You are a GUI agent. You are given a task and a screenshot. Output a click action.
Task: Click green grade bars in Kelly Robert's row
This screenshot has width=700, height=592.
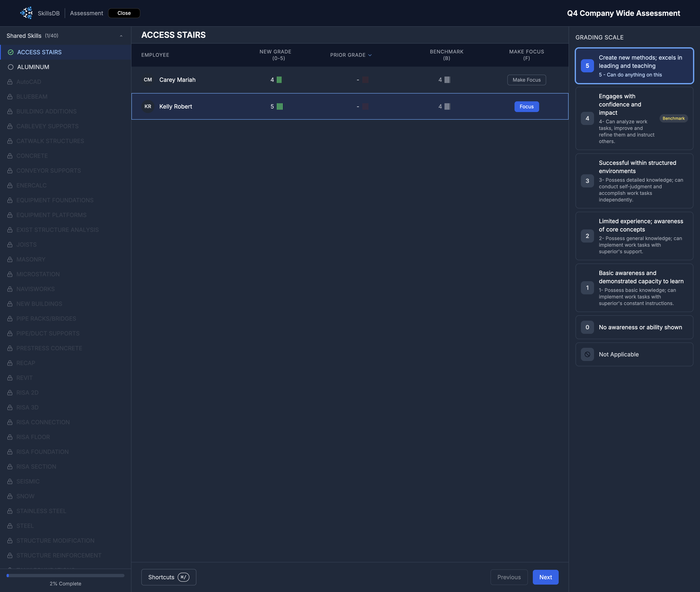(280, 106)
